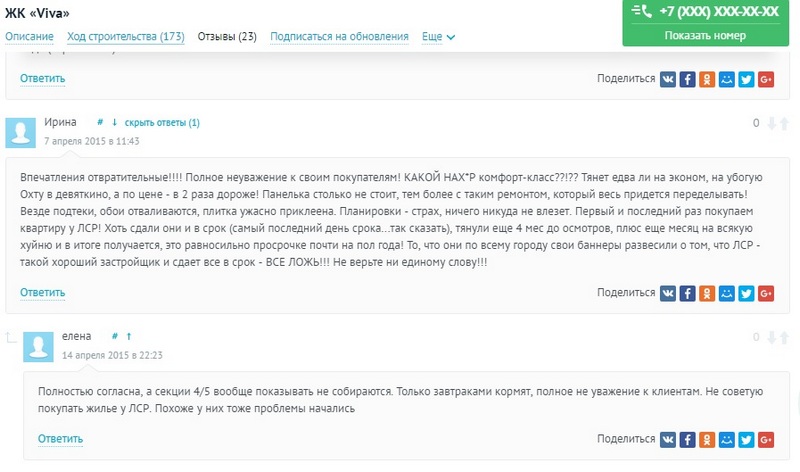The height and width of the screenshot is (472, 800).
Task: Downvote Ирина's review with down arrow
Action: point(772,123)
